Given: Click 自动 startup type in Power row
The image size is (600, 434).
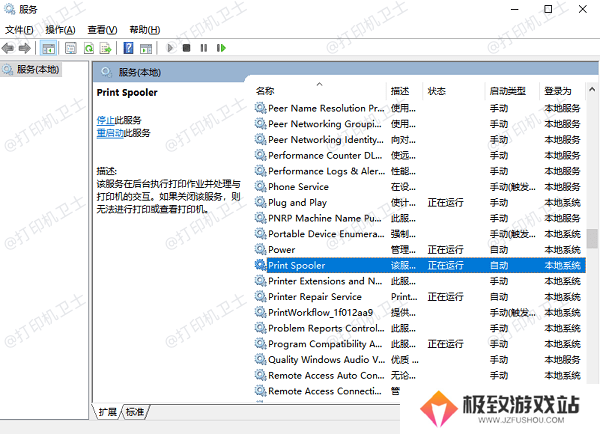Looking at the screenshot, I should click(x=499, y=250).
